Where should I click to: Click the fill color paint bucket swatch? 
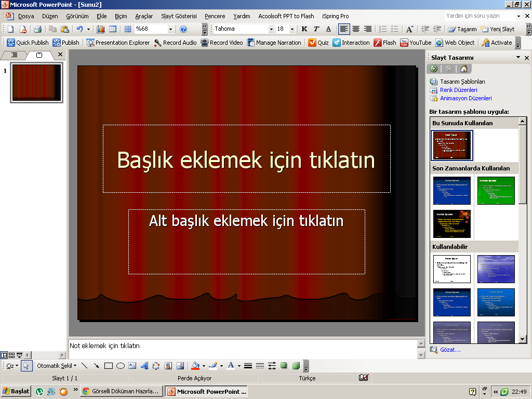click(x=195, y=366)
